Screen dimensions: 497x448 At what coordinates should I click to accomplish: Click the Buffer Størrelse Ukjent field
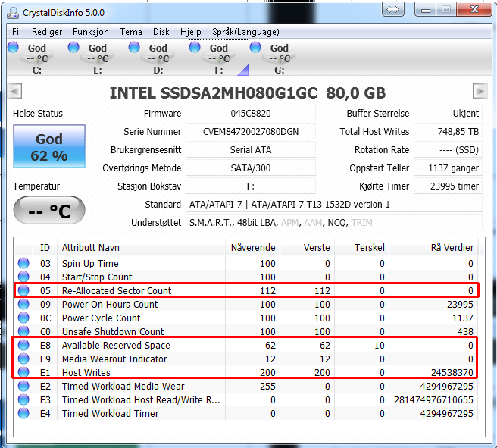449,114
